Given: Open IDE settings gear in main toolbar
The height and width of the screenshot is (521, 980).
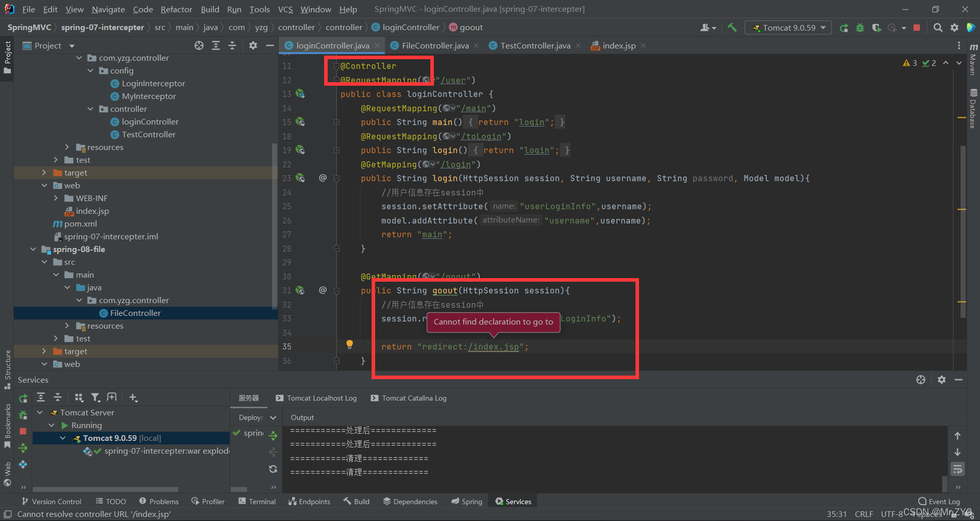Looking at the screenshot, I should [954, 28].
